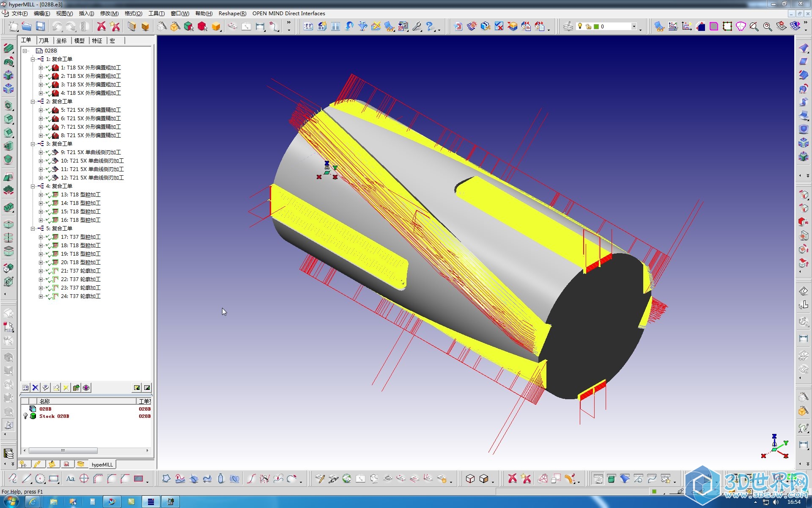Toggle checkmark for job 13: T18 型腔加工

(x=48, y=195)
